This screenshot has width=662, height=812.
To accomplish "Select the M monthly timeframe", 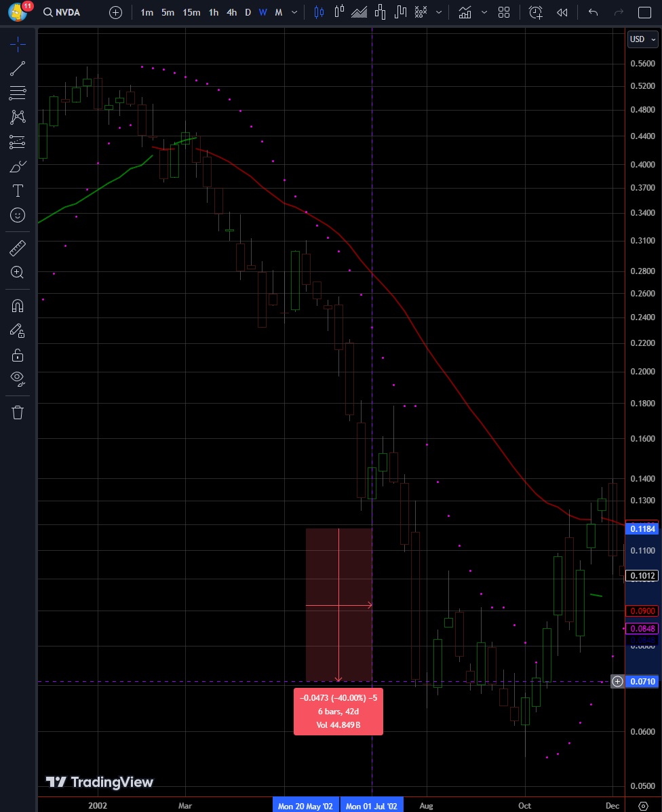I will pos(279,12).
